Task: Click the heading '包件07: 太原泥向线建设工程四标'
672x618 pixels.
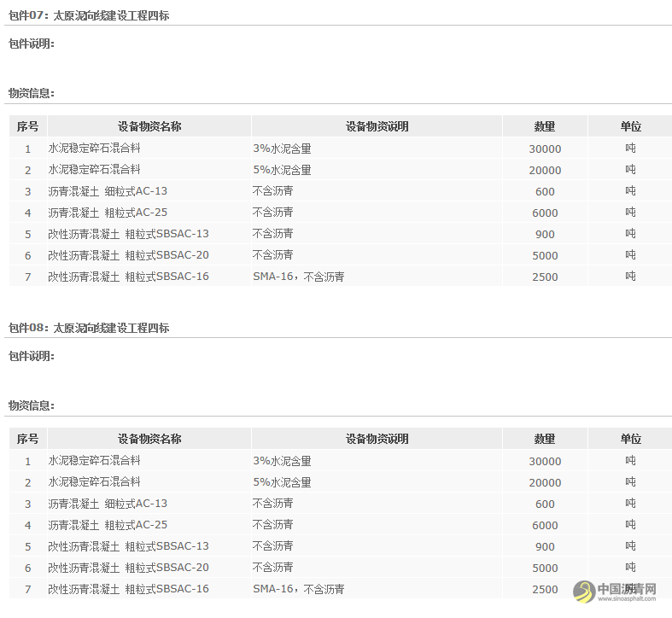Action: click(89, 16)
